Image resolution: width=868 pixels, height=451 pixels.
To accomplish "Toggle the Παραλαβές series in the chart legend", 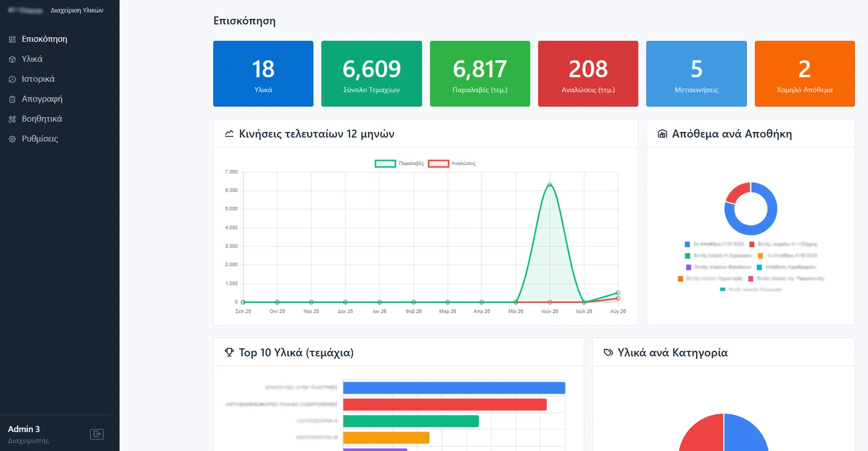I will click(x=400, y=163).
